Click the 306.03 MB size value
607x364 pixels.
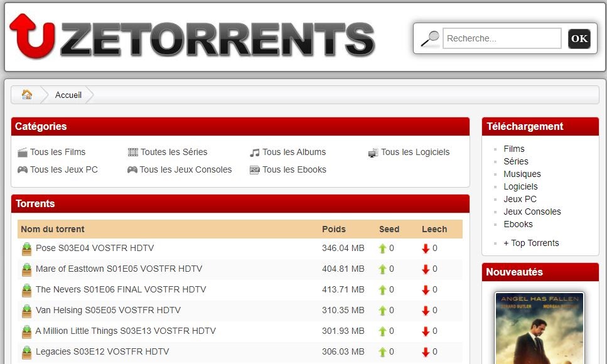(343, 351)
